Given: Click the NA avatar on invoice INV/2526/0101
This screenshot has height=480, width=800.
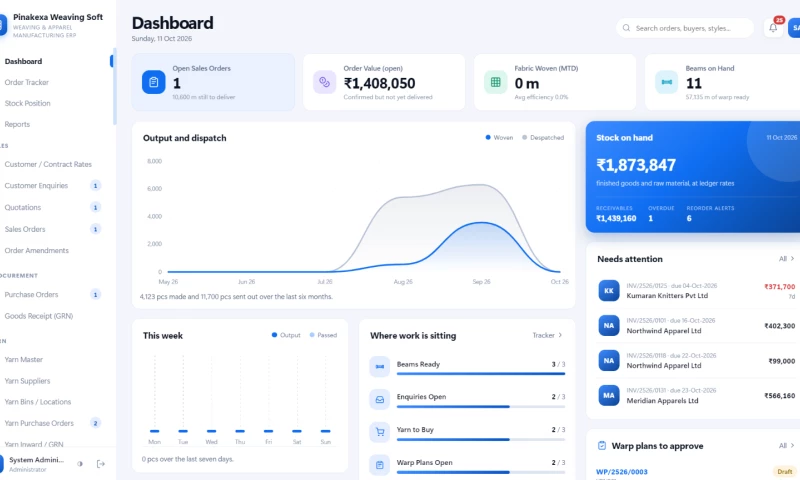Looking at the screenshot, I should pyautogui.click(x=609, y=325).
